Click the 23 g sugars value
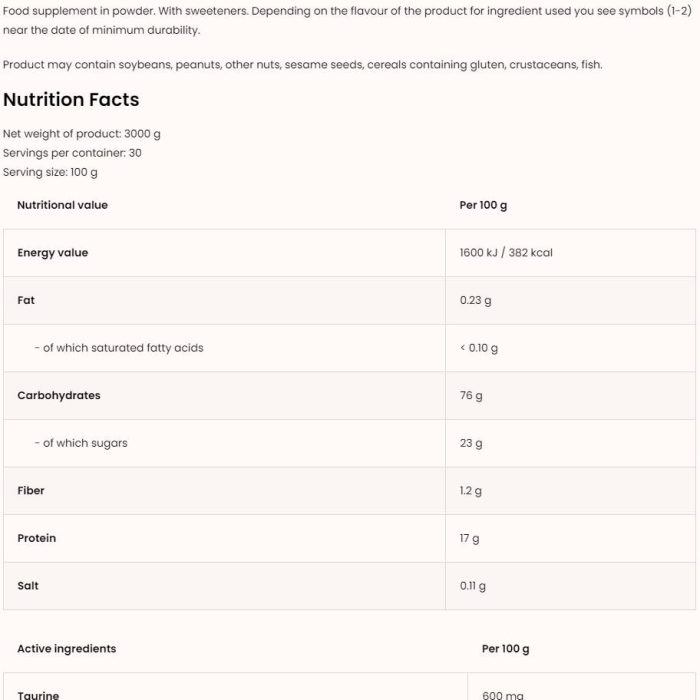Screen dimensions: 700x700 (471, 443)
